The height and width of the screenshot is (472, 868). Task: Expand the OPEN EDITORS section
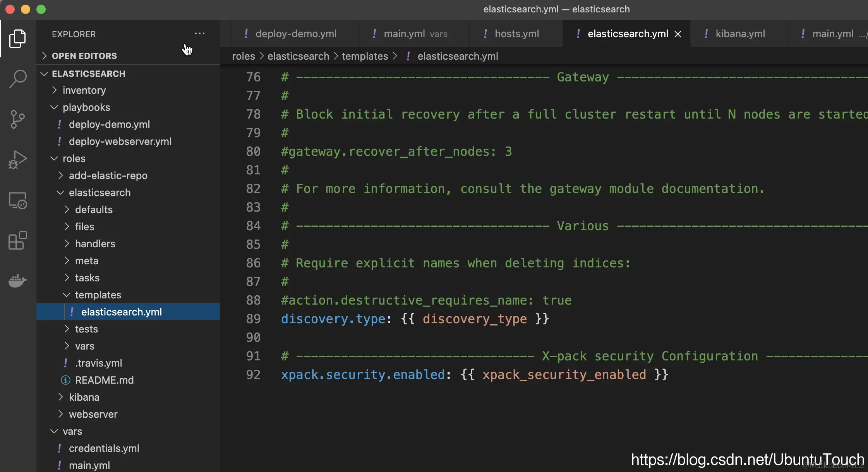point(84,56)
